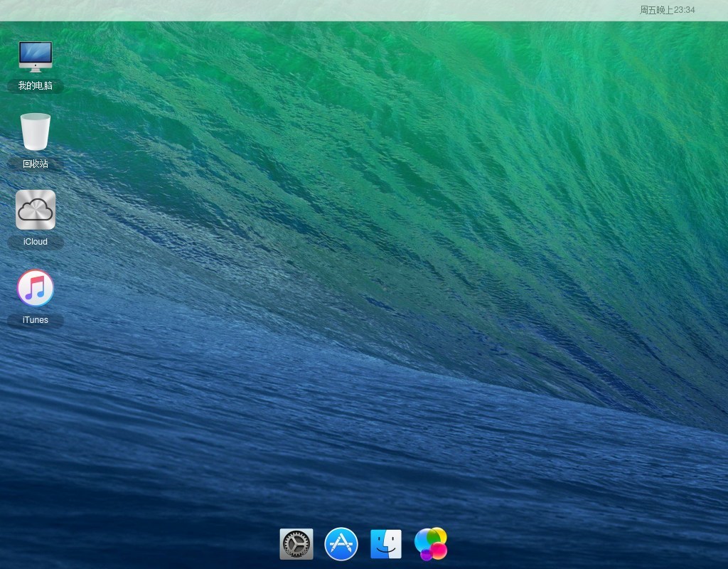Open Finder from the dock
This screenshot has height=569, width=728.
tap(386, 544)
